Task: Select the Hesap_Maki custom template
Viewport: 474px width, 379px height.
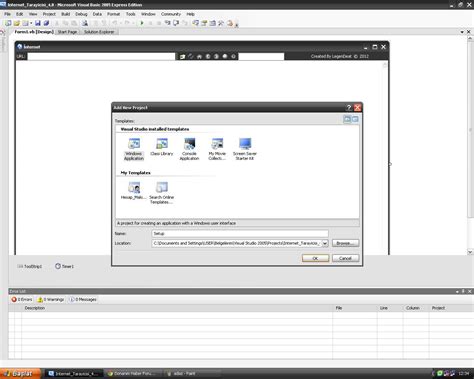Action: click(134, 191)
